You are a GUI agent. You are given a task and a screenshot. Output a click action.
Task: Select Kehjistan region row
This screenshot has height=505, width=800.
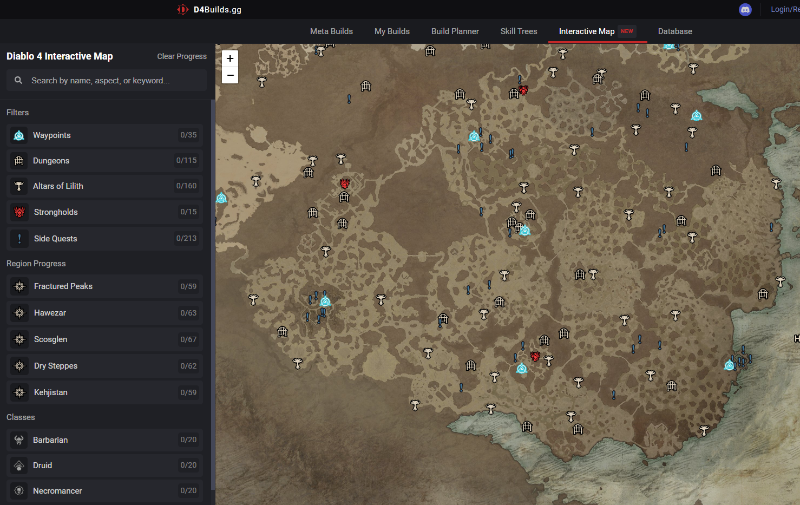click(x=105, y=392)
